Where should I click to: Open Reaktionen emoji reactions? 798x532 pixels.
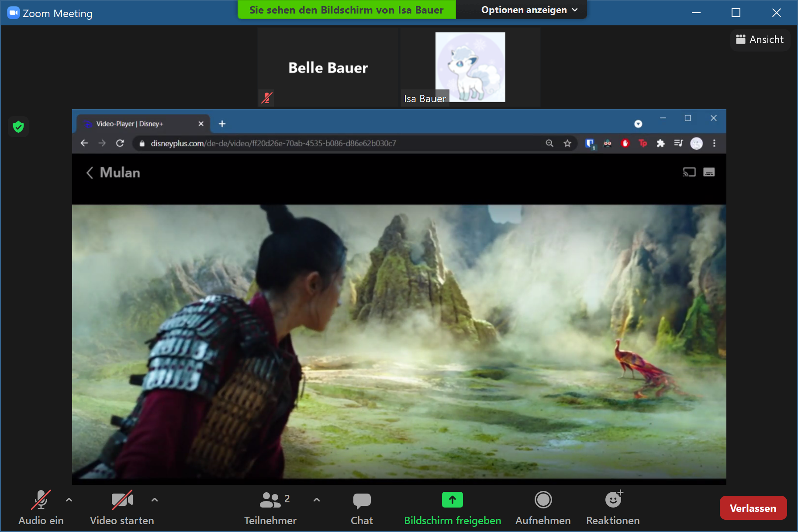click(613, 507)
